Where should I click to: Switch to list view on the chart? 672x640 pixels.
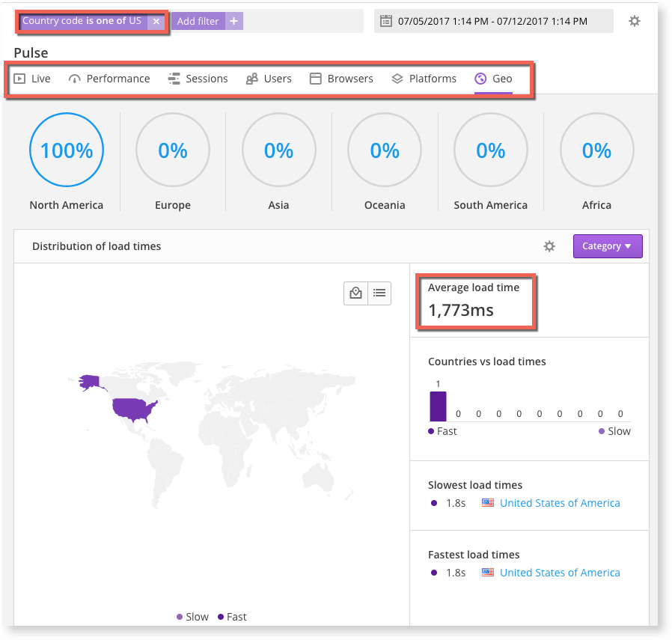(x=379, y=293)
